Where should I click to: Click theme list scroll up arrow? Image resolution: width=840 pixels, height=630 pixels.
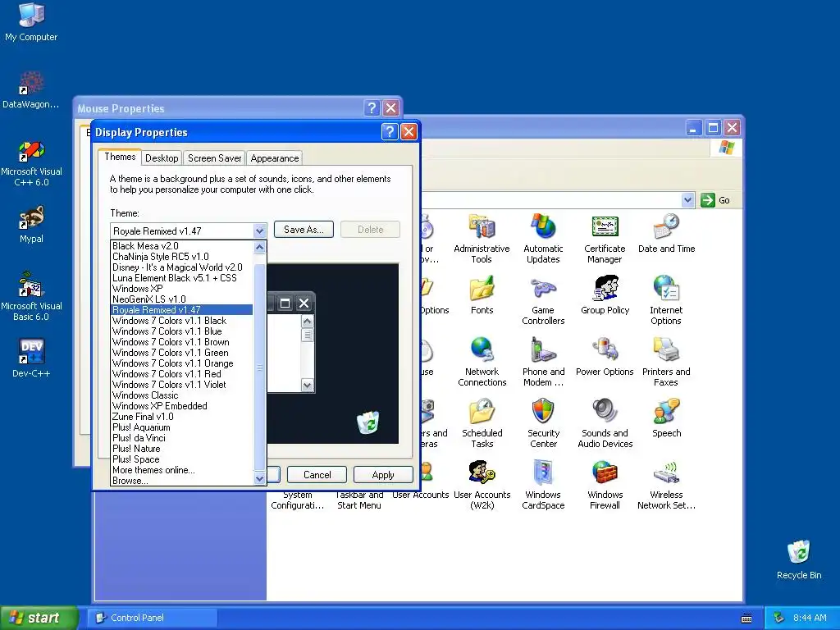pos(259,247)
